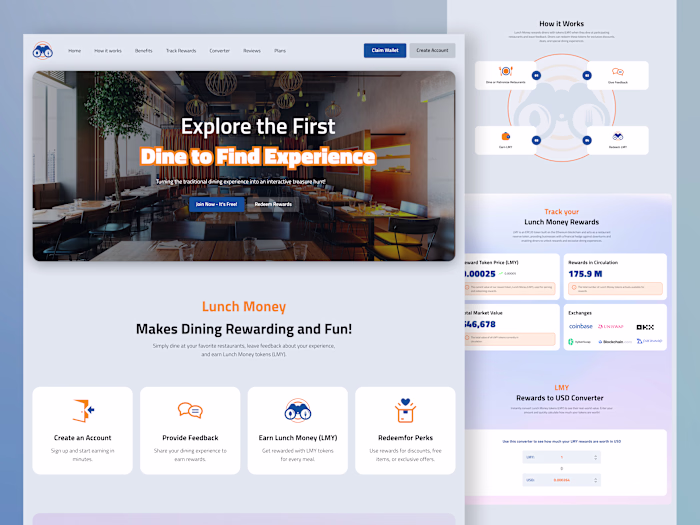Click the 'Earn Lunch Money (LMY)' card title
The image size is (700, 525).
coord(298,438)
